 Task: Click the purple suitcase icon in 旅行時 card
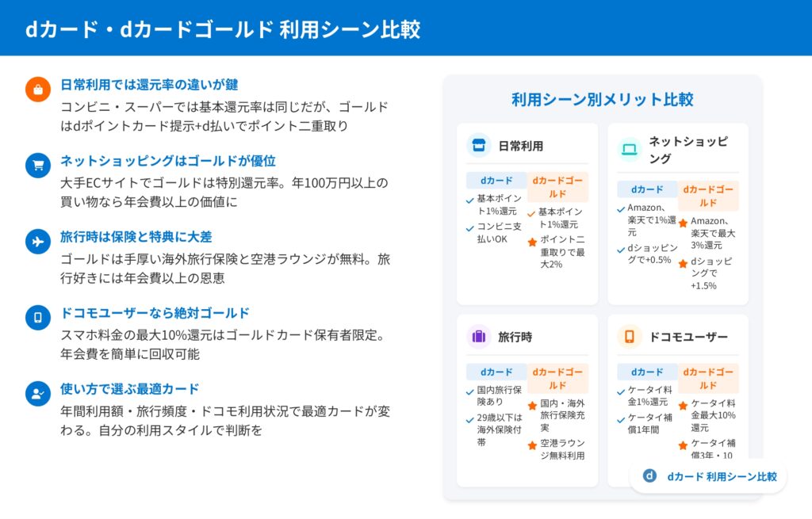pyautogui.click(x=478, y=337)
